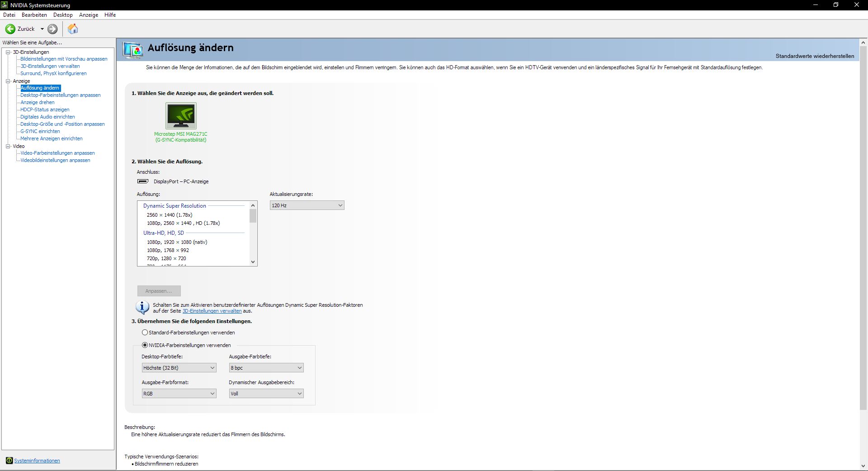868x471 pixels.
Task: Choose 1080p, 1768 × 992 resolution
Action: (168, 250)
